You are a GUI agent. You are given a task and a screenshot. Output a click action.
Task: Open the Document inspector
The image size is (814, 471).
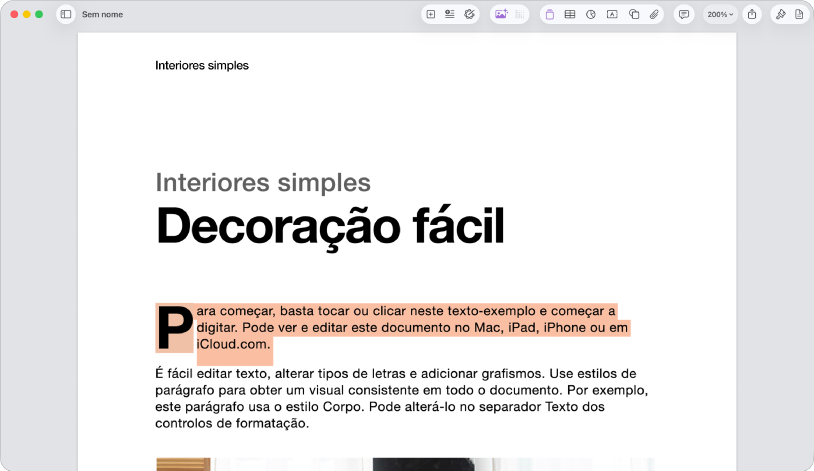click(799, 15)
